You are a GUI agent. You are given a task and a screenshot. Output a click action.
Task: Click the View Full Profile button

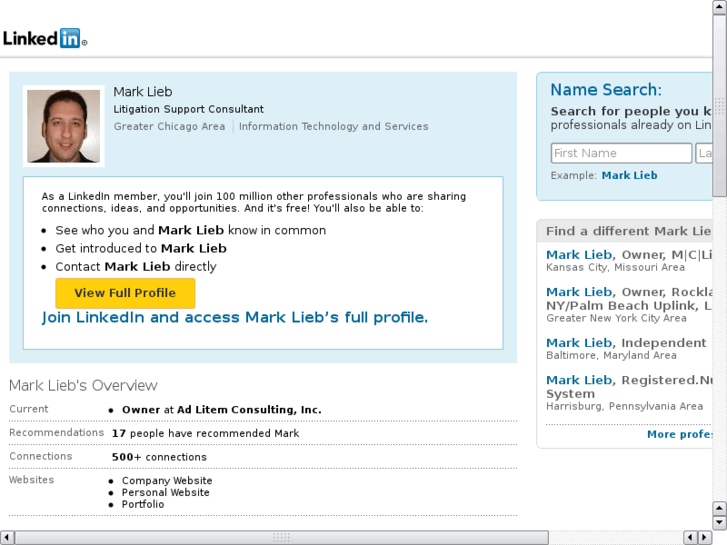point(125,293)
